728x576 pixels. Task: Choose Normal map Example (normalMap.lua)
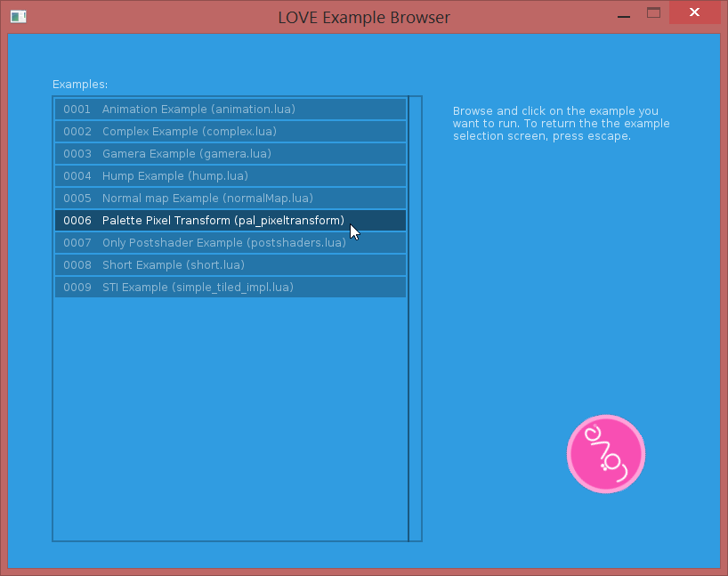coord(231,199)
